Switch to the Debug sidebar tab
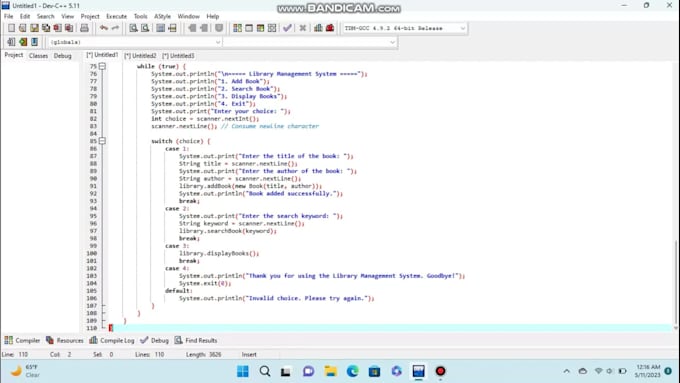 click(x=62, y=56)
